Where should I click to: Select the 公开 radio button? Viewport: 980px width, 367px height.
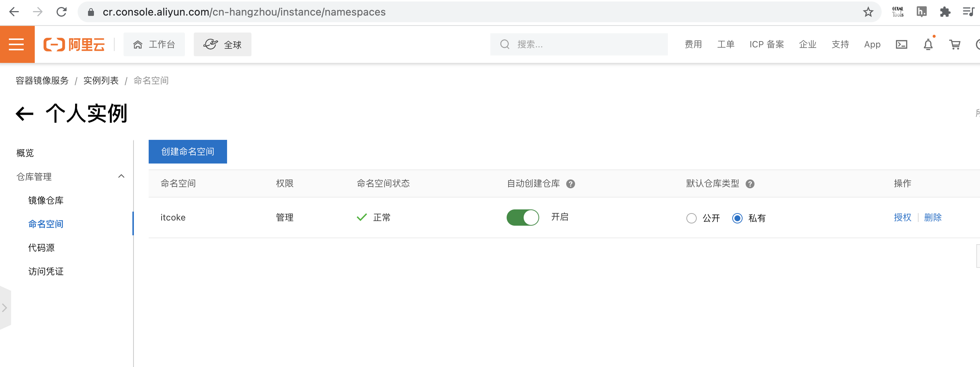(691, 218)
